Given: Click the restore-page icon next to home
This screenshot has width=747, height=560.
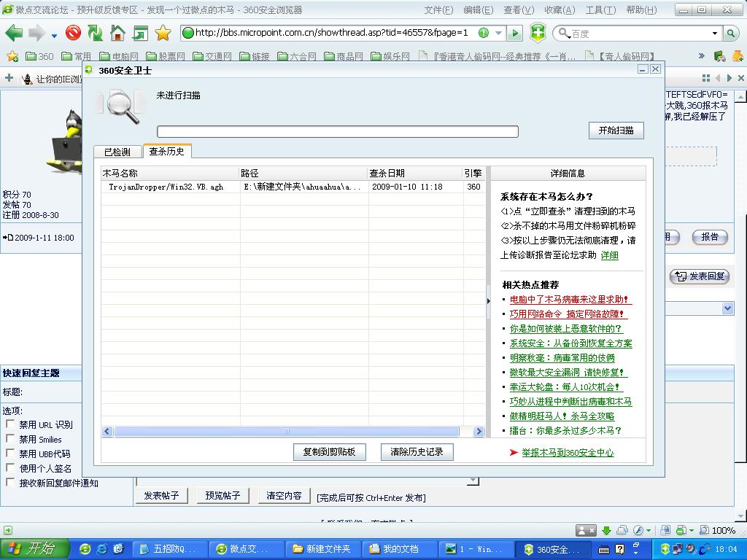Looking at the screenshot, I should [141, 33].
